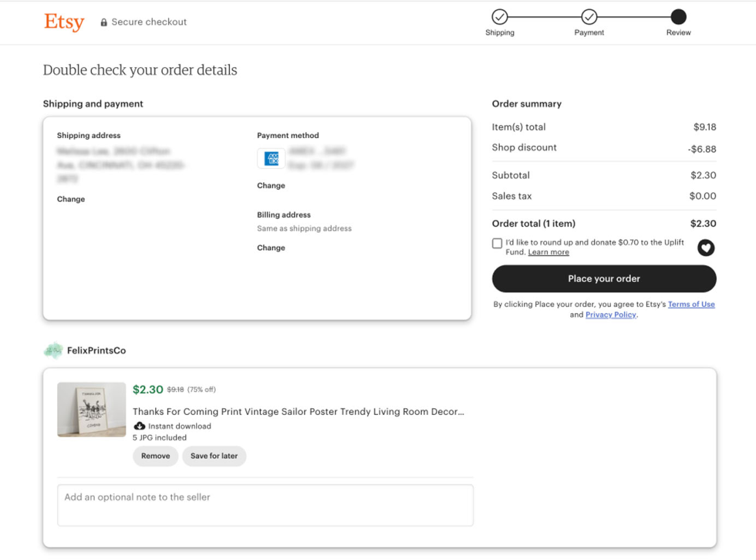Enable the Uplift Fund round-up checkbox
Viewport: 756px width, 560px height.
[x=497, y=244]
